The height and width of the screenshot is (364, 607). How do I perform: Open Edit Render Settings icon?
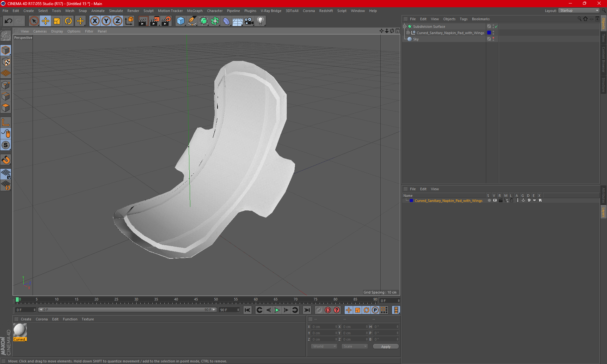point(166,21)
